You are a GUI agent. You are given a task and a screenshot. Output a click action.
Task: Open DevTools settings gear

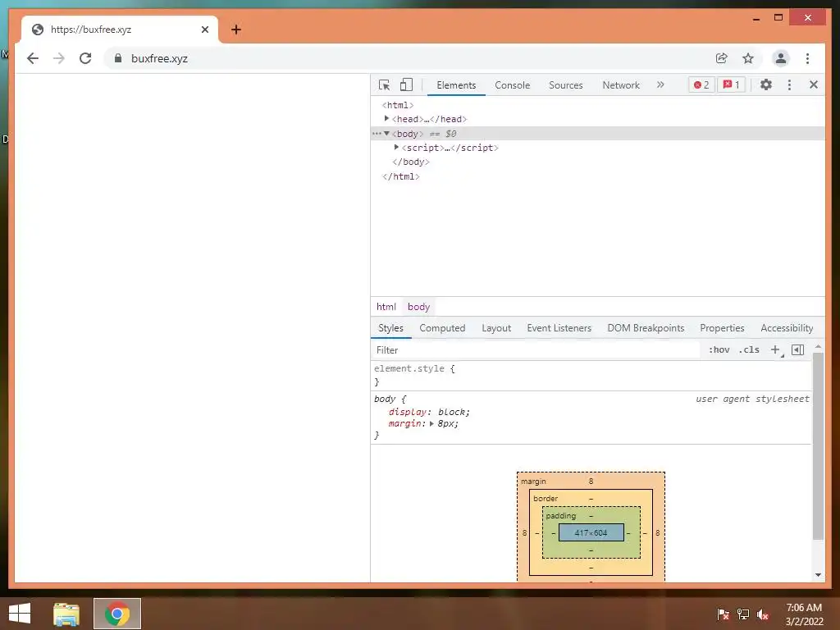pyautogui.click(x=766, y=84)
